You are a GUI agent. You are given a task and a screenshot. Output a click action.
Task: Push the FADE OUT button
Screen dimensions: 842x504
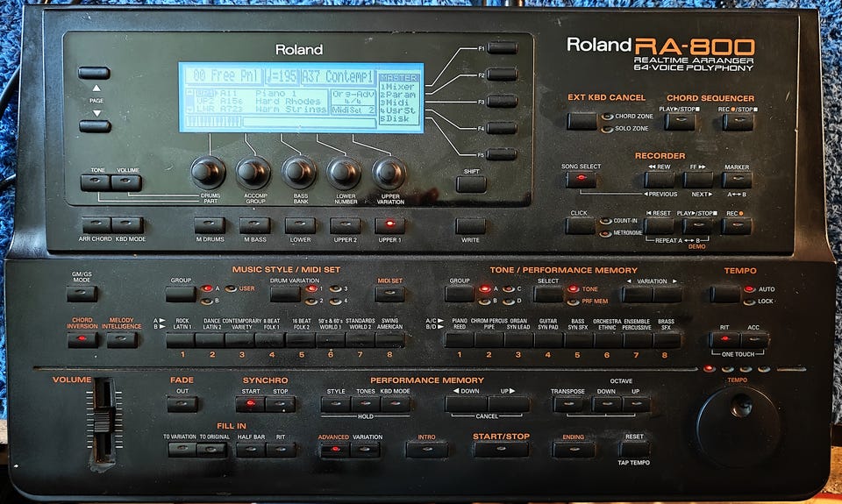[182, 404]
